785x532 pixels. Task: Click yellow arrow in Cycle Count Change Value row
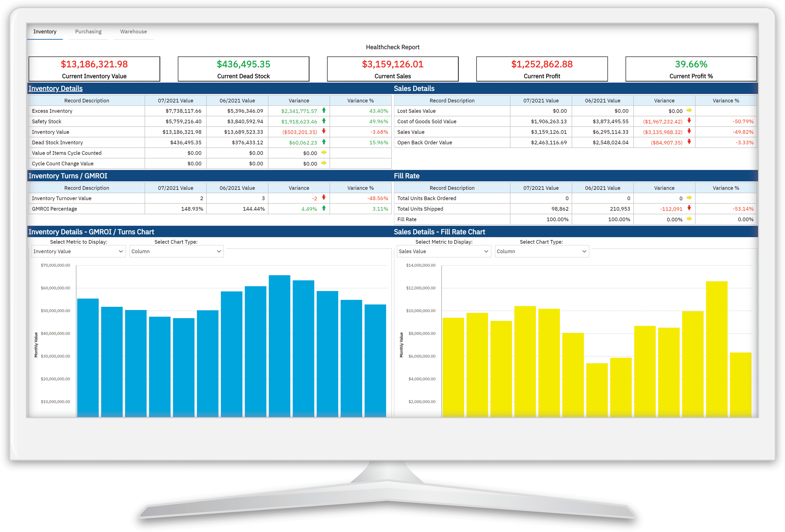324,163
